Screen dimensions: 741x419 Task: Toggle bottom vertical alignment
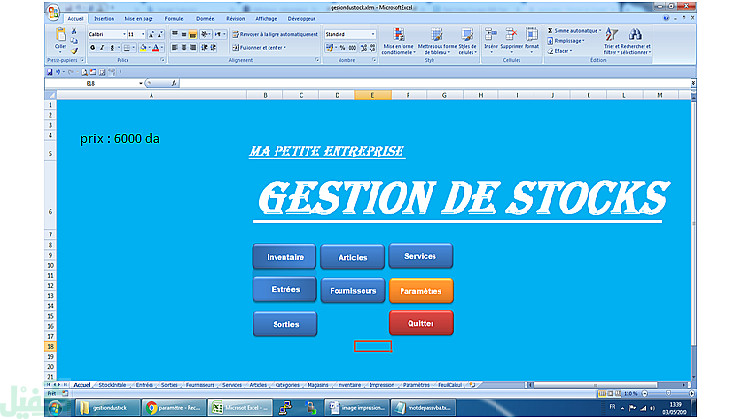193,34
